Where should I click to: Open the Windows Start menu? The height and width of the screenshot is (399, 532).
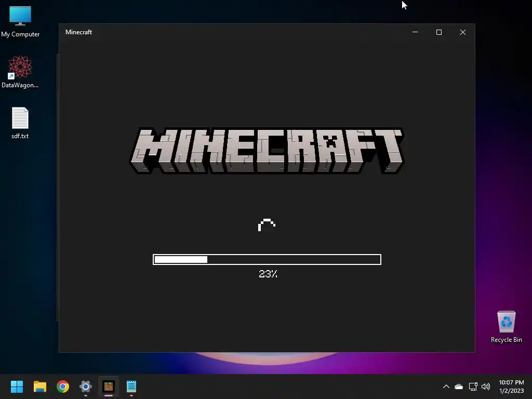coord(17,387)
